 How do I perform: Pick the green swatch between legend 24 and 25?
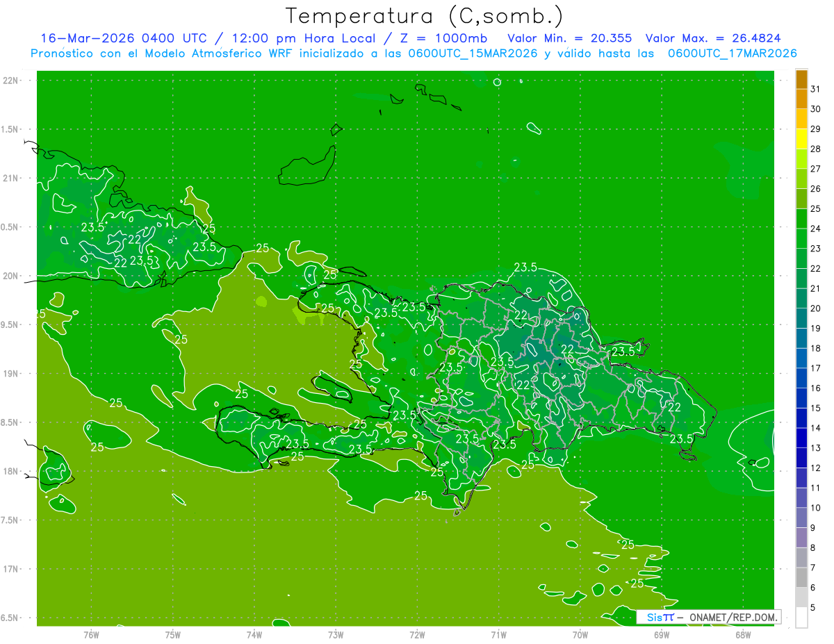pos(801,218)
